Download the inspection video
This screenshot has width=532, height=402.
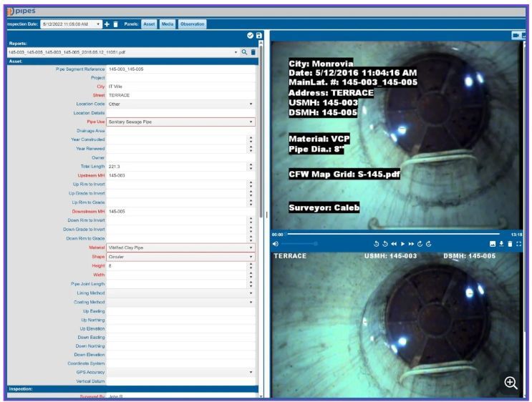coord(501,244)
